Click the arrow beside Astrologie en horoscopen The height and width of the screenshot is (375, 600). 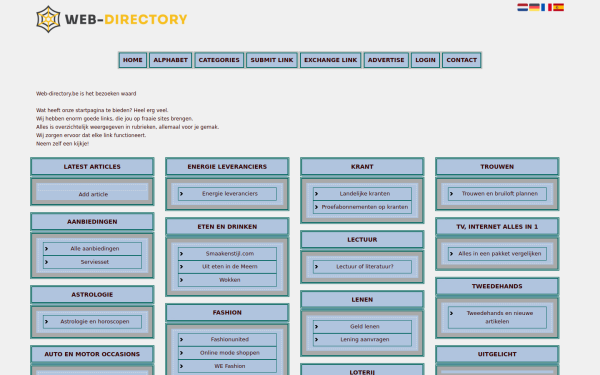[46, 322]
